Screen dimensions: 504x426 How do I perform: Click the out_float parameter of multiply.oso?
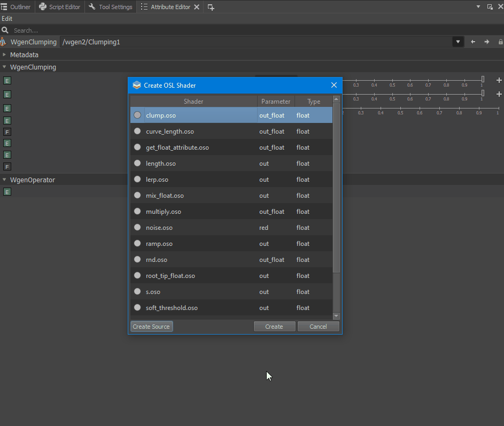tap(272, 212)
